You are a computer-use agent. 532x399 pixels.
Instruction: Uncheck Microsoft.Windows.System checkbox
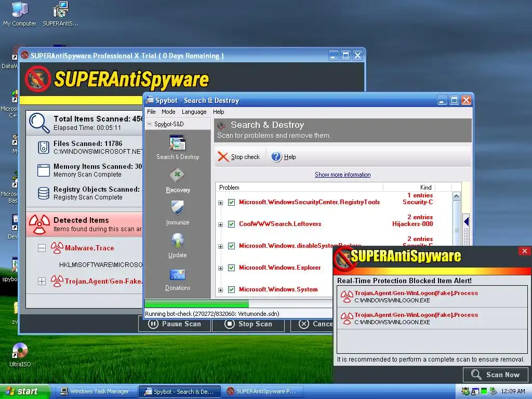pyautogui.click(x=231, y=289)
